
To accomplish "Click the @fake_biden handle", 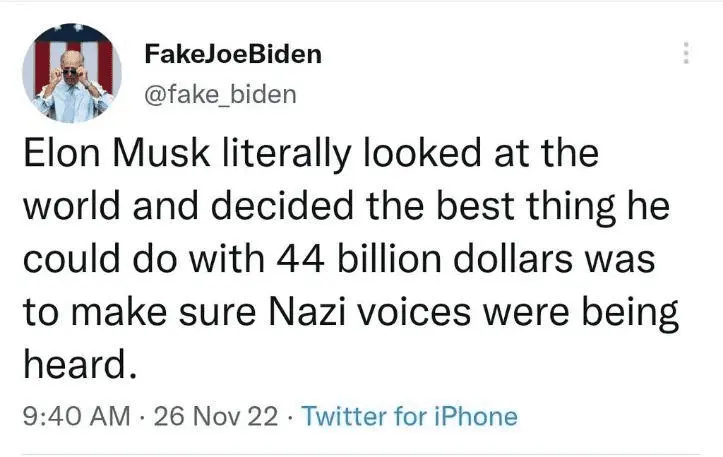I will [x=221, y=94].
